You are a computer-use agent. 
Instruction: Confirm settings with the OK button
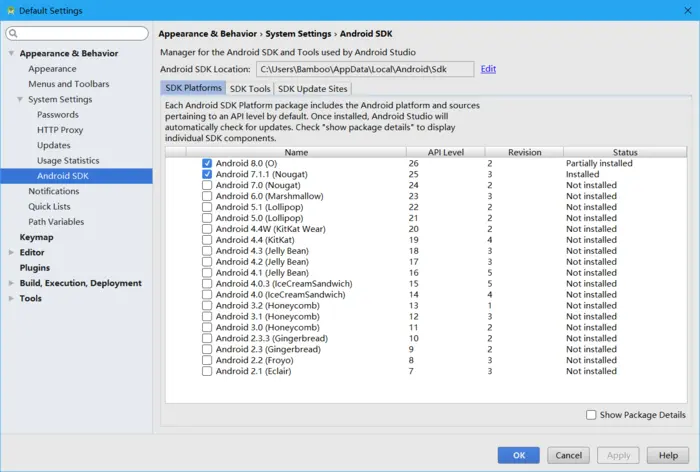coord(519,455)
